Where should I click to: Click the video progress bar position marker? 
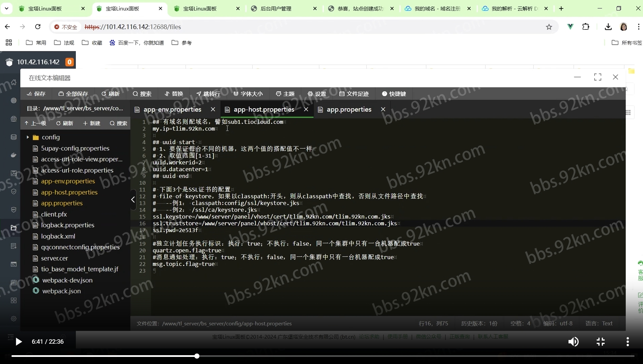coord(197,356)
